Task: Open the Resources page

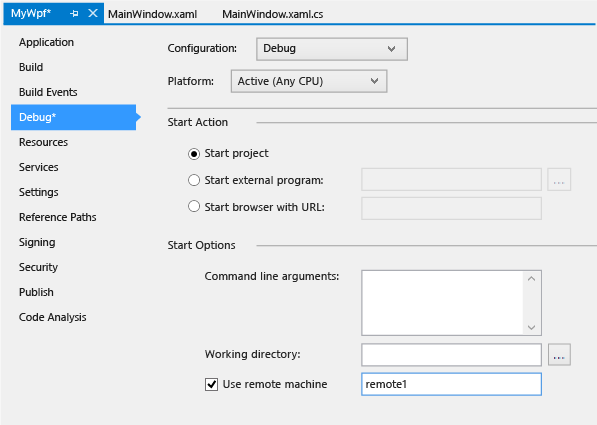Action: pos(43,142)
